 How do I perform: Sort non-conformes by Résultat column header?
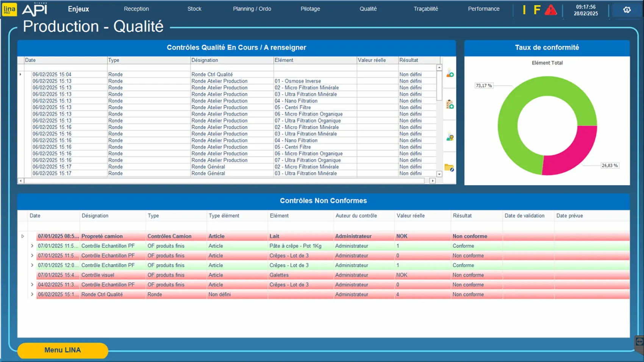(462, 216)
